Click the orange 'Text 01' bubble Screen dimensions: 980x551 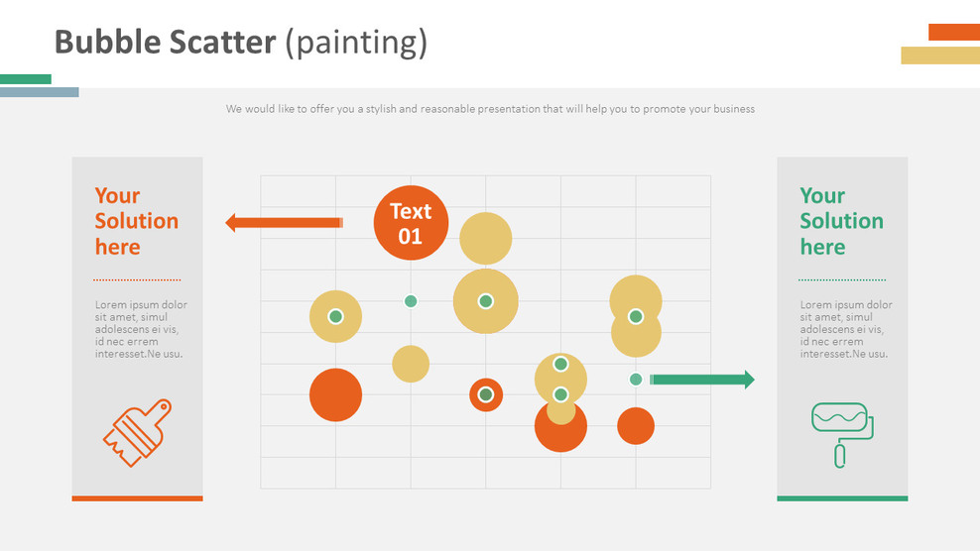pos(411,223)
